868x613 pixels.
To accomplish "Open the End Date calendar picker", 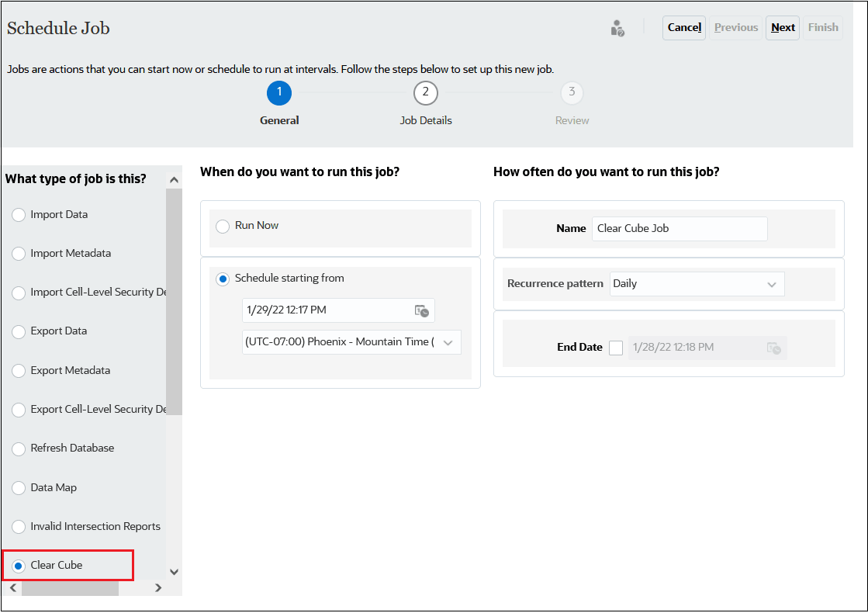I will click(x=774, y=348).
